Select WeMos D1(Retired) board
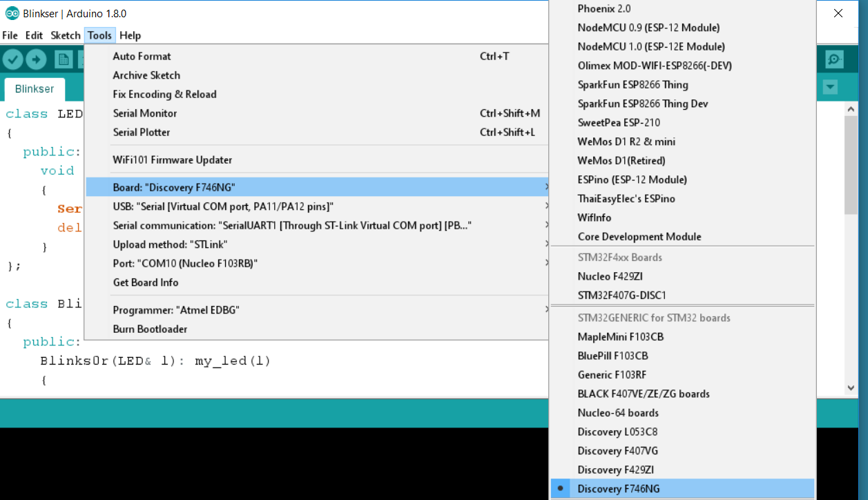 682,160
